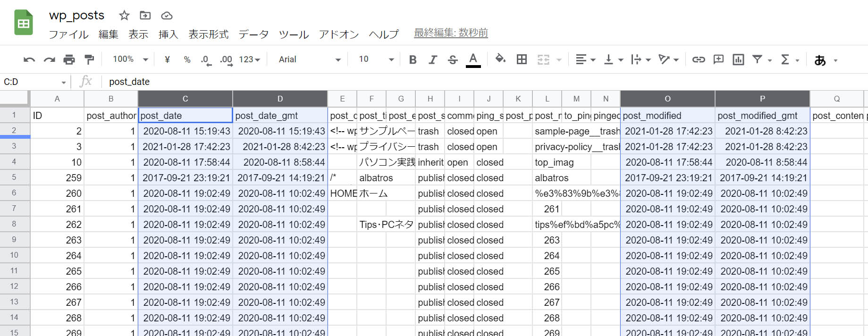Open the ヘルプ menu

(384, 34)
